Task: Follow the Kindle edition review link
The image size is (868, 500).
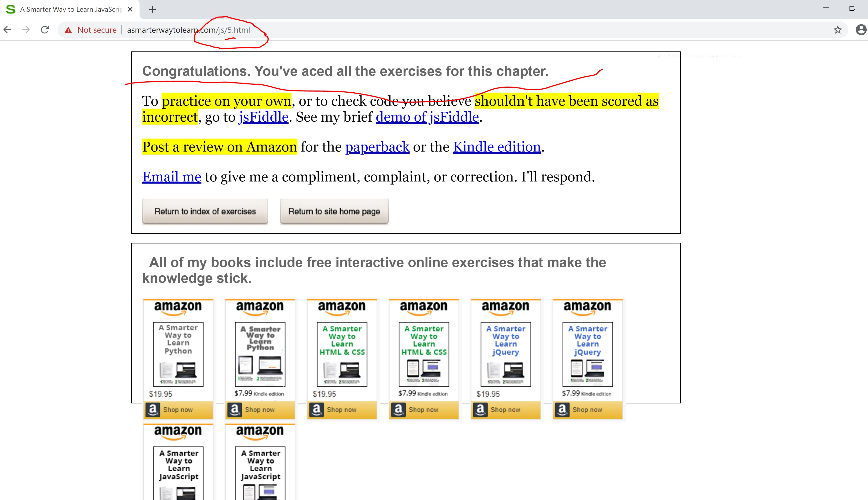Action: coord(497,147)
